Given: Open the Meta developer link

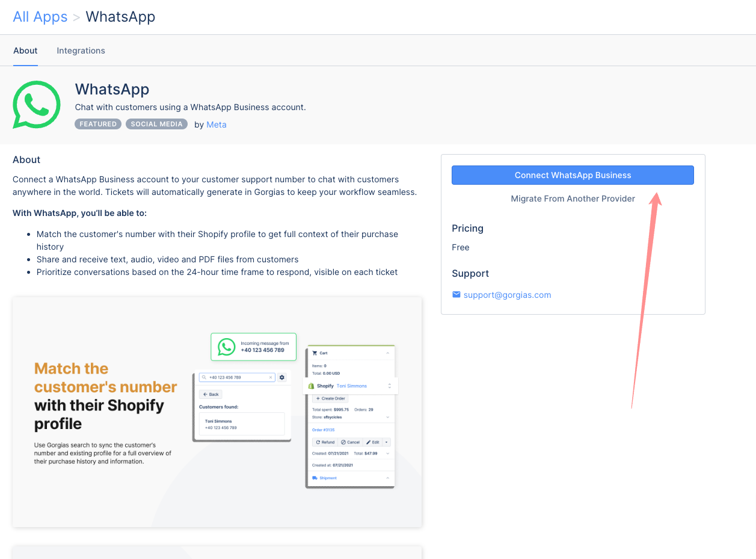Looking at the screenshot, I should [217, 125].
